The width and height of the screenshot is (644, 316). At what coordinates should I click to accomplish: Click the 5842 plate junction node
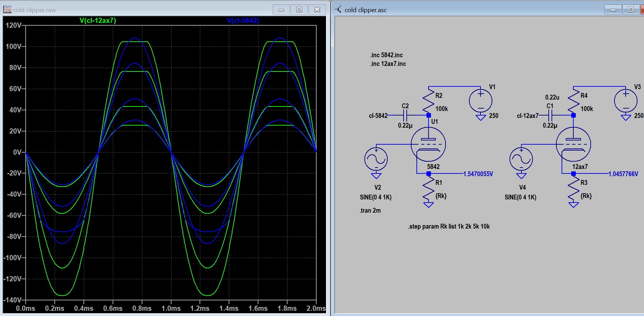(x=429, y=115)
